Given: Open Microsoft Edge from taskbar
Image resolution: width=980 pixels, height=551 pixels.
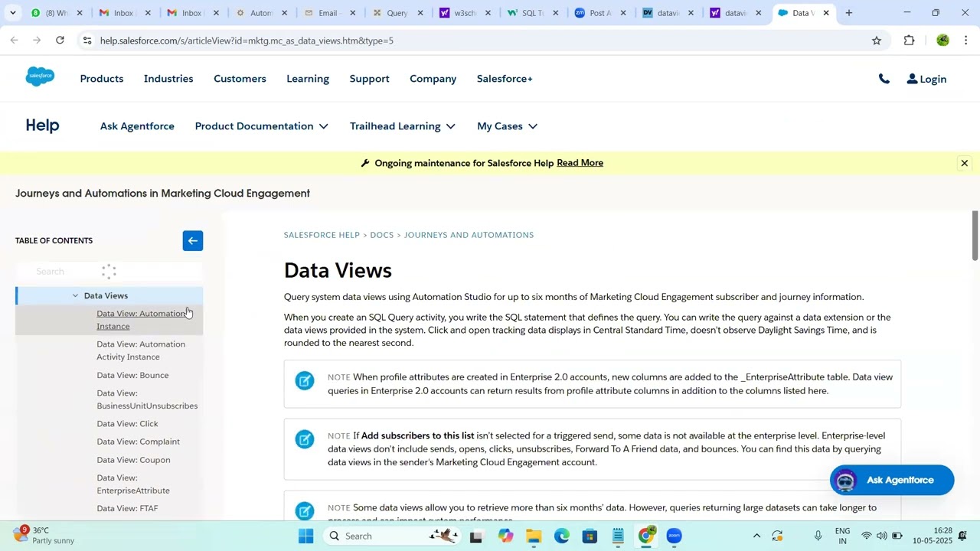Looking at the screenshot, I should (x=562, y=536).
